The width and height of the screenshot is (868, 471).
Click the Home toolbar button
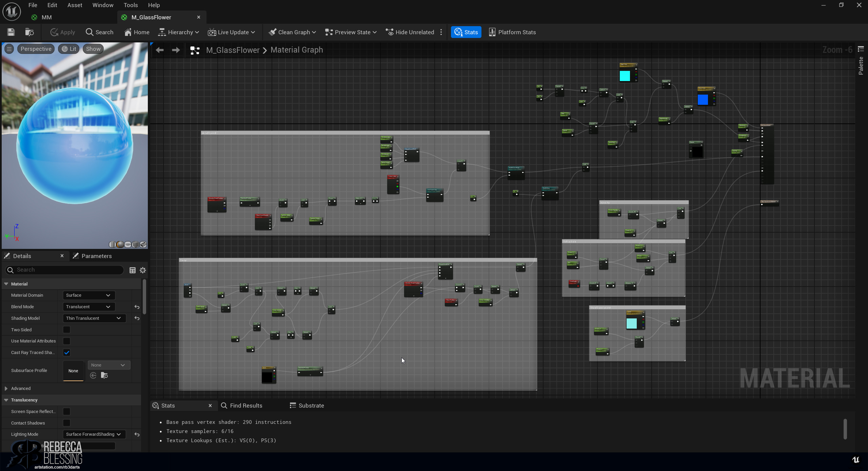click(x=137, y=32)
